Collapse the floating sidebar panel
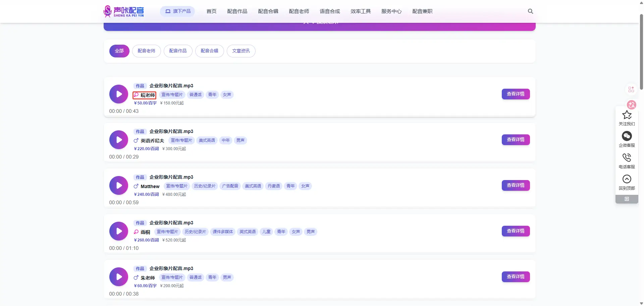 pos(627,199)
